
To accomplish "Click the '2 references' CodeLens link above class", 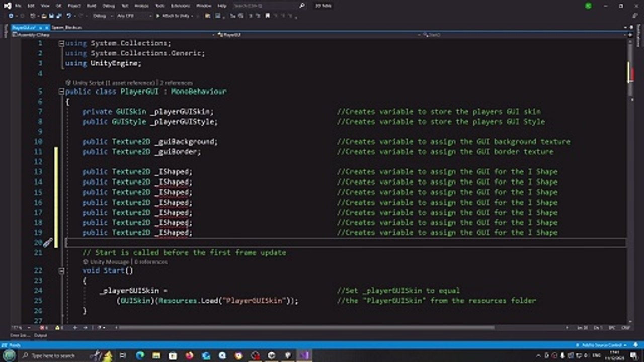I will (177, 83).
